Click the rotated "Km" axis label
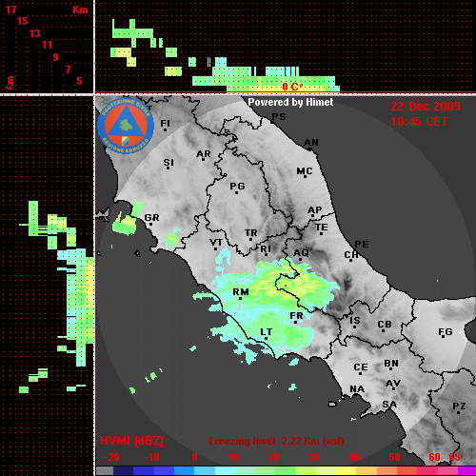476x476 pixels. point(10,83)
